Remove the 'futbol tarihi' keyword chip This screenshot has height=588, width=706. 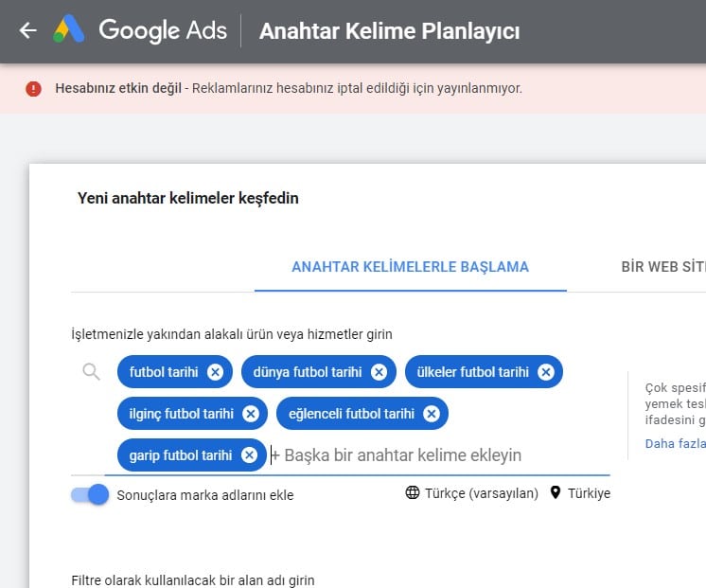215,372
